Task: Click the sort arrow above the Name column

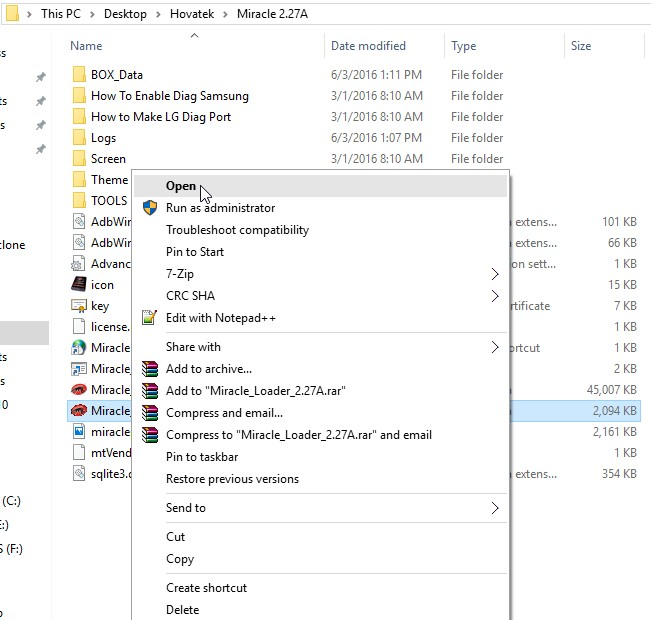Action: pyautogui.click(x=194, y=36)
